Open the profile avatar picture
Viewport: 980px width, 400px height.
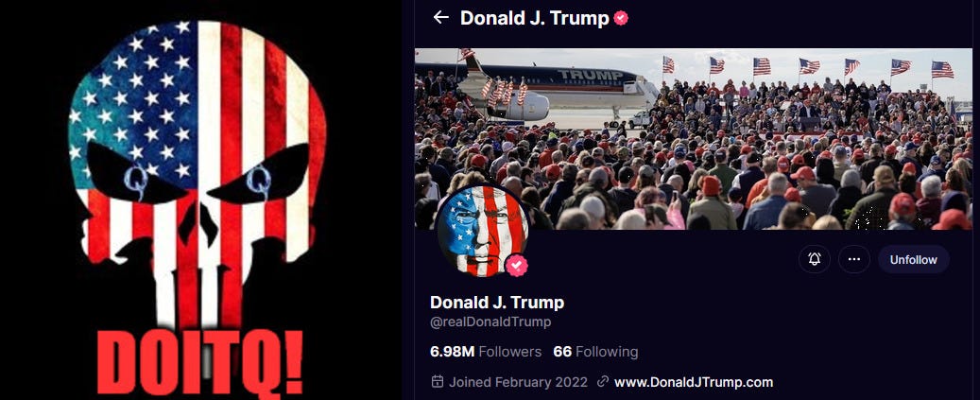coord(481,230)
